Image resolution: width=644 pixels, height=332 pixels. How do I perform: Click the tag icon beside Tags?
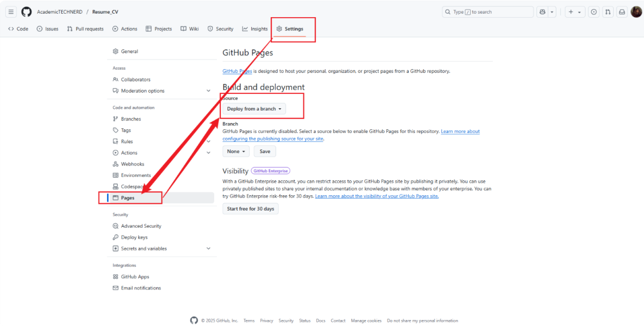[x=116, y=131]
